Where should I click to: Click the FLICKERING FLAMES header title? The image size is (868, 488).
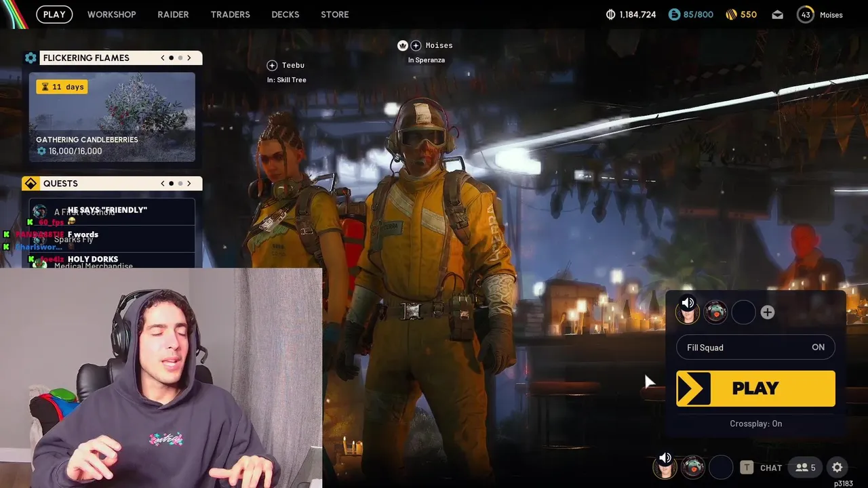(x=86, y=58)
